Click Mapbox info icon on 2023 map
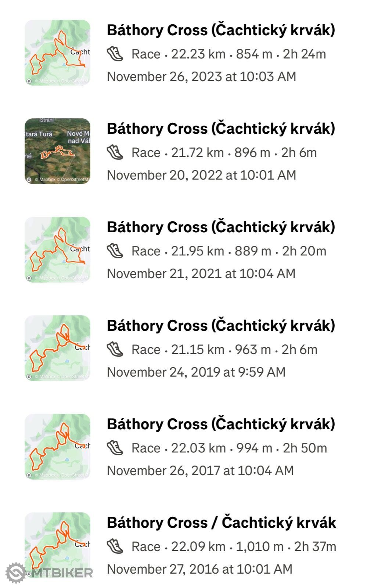This screenshot has width=385, height=588. 29,81
